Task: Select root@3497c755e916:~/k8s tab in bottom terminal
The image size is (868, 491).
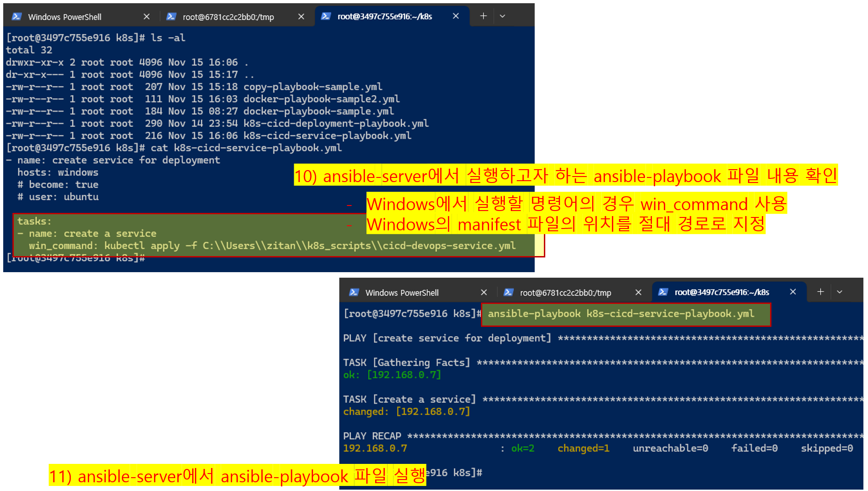Action: tap(729, 292)
